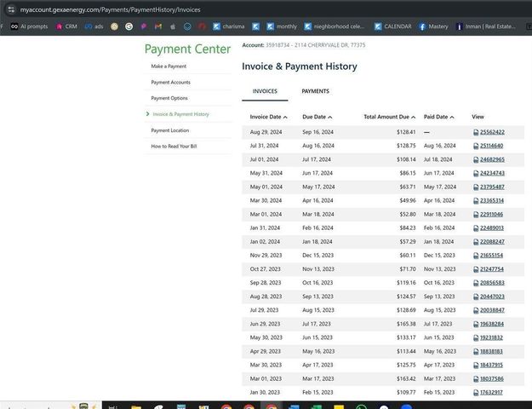Click the document icon for invoice 25562422
This screenshot has height=409, width=532.
[476, 132]
